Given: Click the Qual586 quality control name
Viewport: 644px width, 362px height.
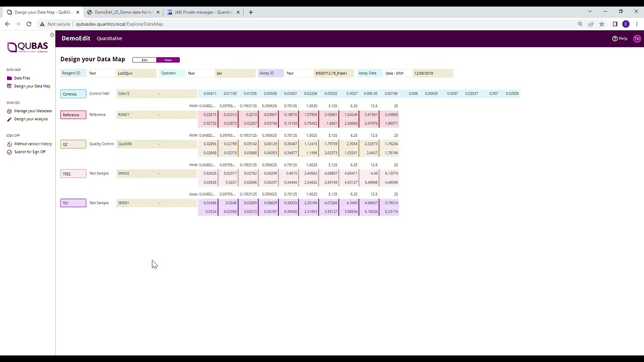Looking at the screenshot, I should pyautogui.click(x=125, y=144).
